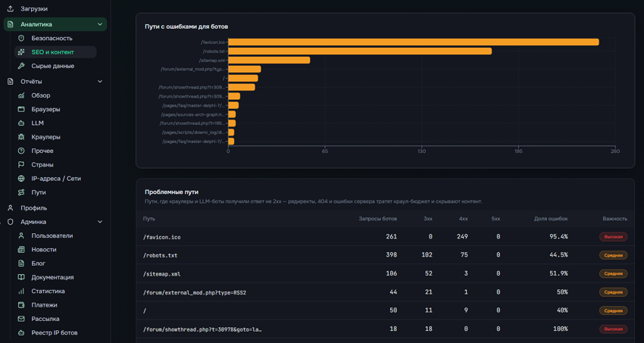The image size is (644, 343).
Task: Click the /favicon.ico table row path
Action: [162, 237]
